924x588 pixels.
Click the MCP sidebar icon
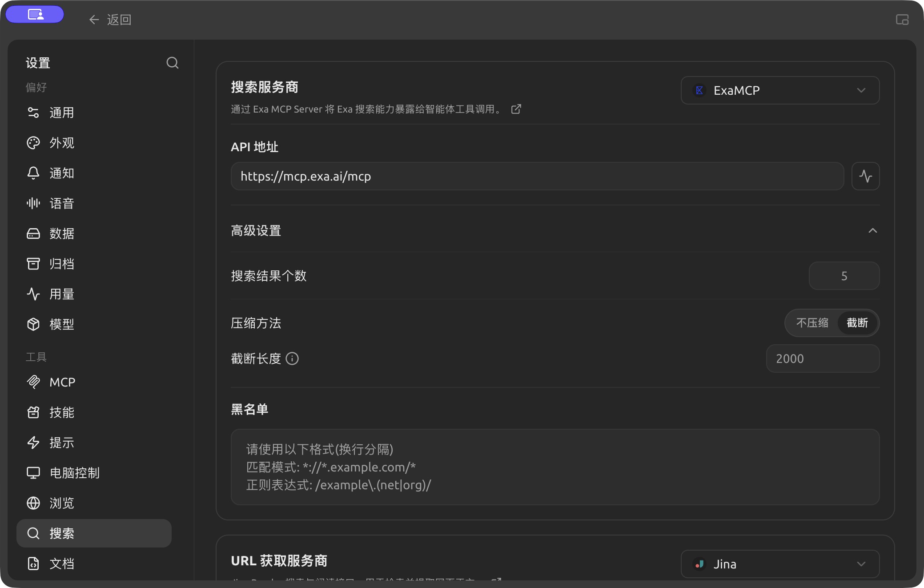click(x=33, y=382)
